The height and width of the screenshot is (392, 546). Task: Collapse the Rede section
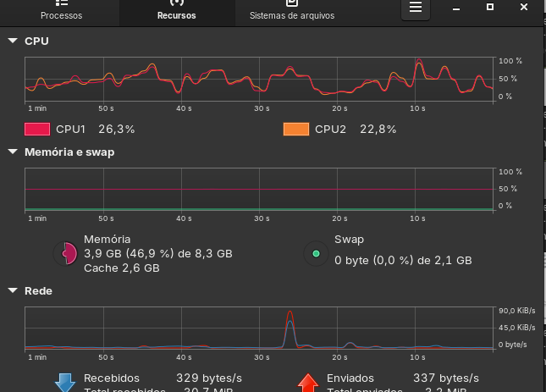pos(13,291)
